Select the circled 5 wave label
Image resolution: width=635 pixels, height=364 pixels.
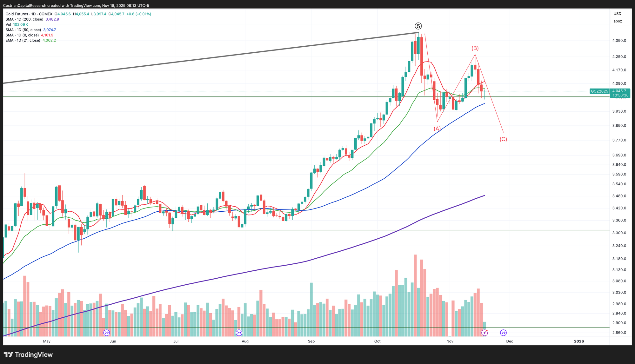[x=418, y=26]
